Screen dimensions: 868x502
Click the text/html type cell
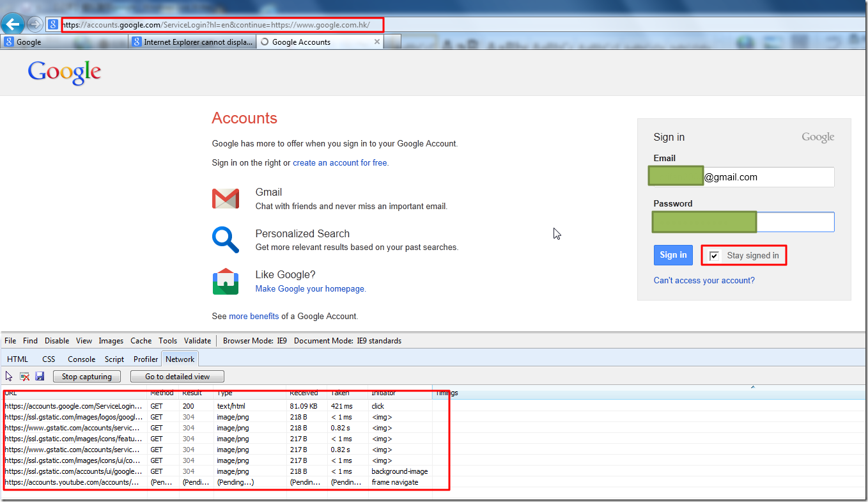[231, 406]
